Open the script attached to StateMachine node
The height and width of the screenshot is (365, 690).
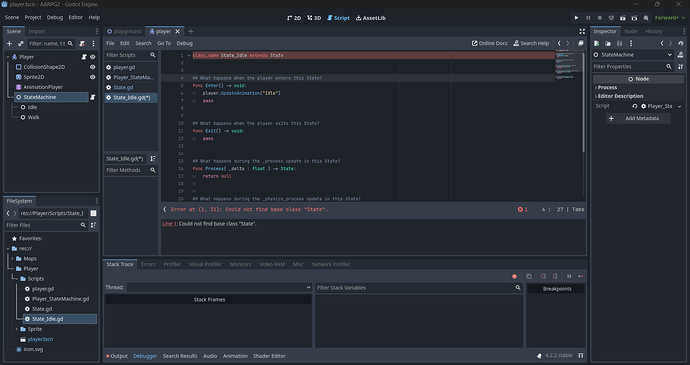[93, 97]
